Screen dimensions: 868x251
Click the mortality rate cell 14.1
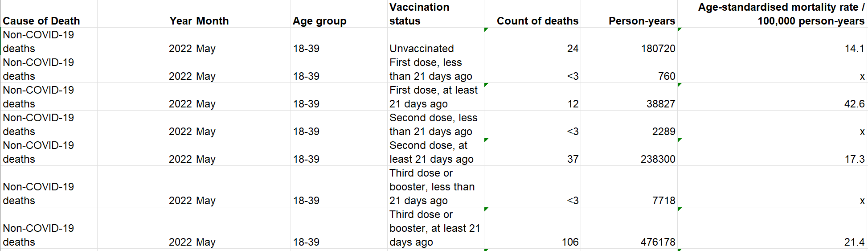tap(772, 41)
